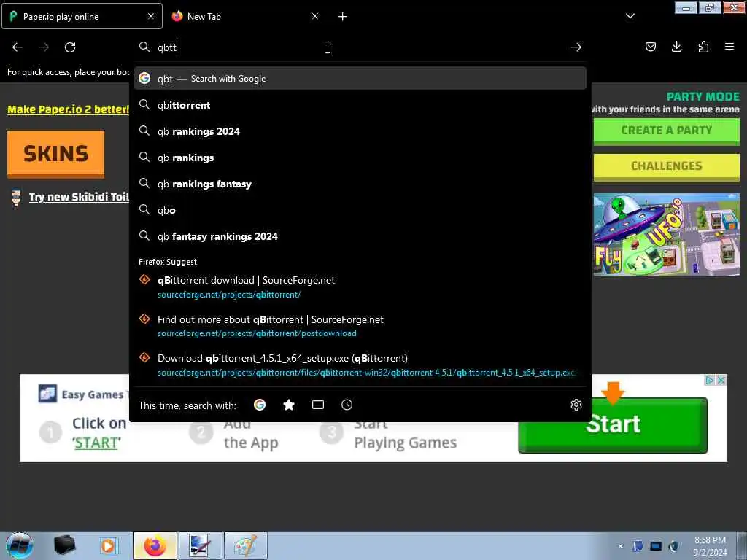Search this time in Bookmarks star
Viewport: 747px width, 560px height.
pos(289,405)
